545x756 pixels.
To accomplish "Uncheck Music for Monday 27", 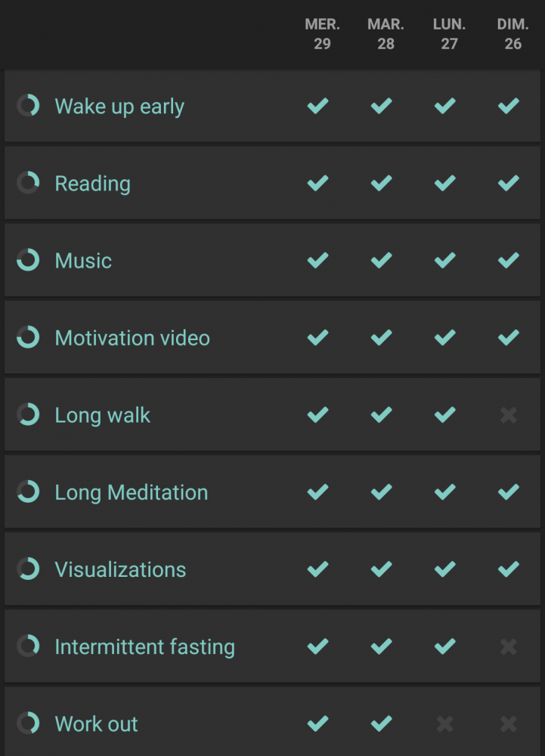I will (445, 260).
